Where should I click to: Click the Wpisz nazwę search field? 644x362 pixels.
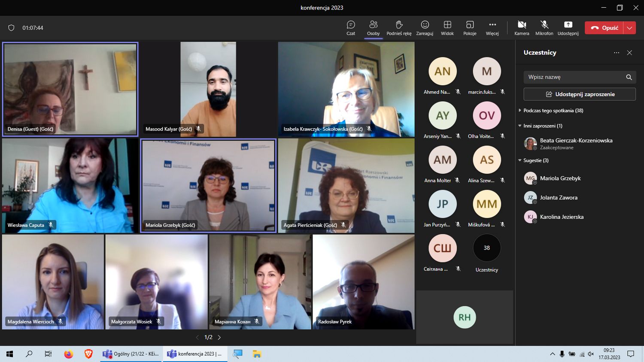tap(574, 77)
